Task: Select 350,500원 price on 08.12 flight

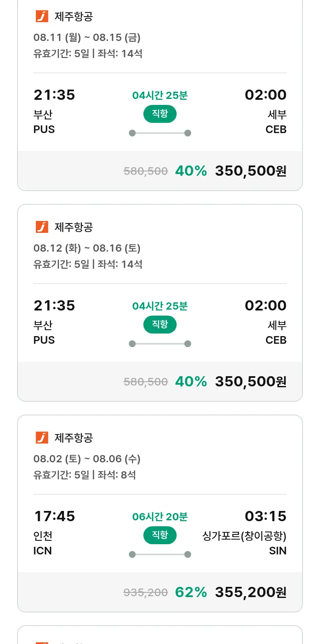Action: tap(250, 382)
